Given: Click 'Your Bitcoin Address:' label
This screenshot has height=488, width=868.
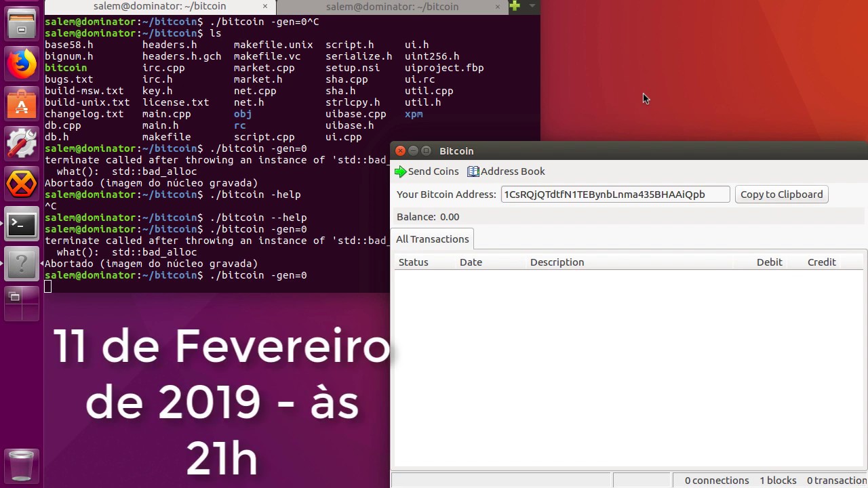Looking at the screenshot, I should pyautogui.click(x=446, y=195).
